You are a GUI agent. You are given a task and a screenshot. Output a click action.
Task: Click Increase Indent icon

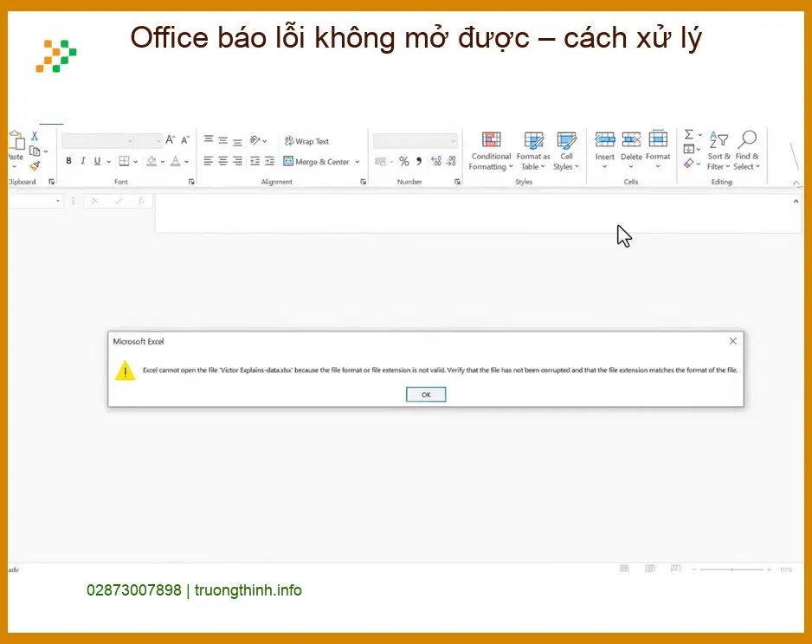click(269, 162)
